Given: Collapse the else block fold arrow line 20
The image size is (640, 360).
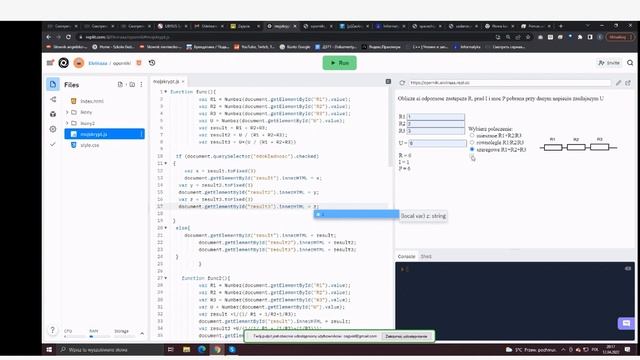Looking at the screenshot, I should (x=165, y=228).
